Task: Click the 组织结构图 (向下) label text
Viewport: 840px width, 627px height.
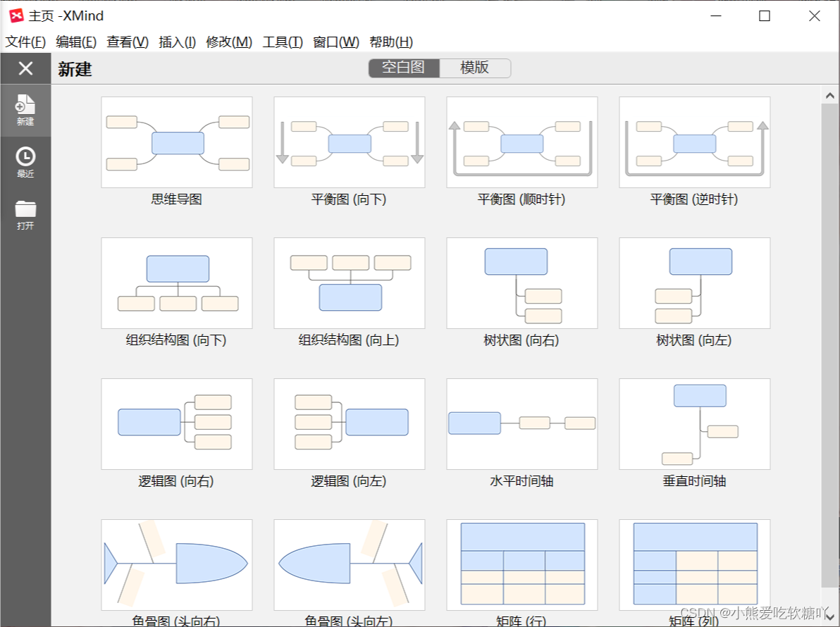Action: pyautogui.click(x=176, y=340)
